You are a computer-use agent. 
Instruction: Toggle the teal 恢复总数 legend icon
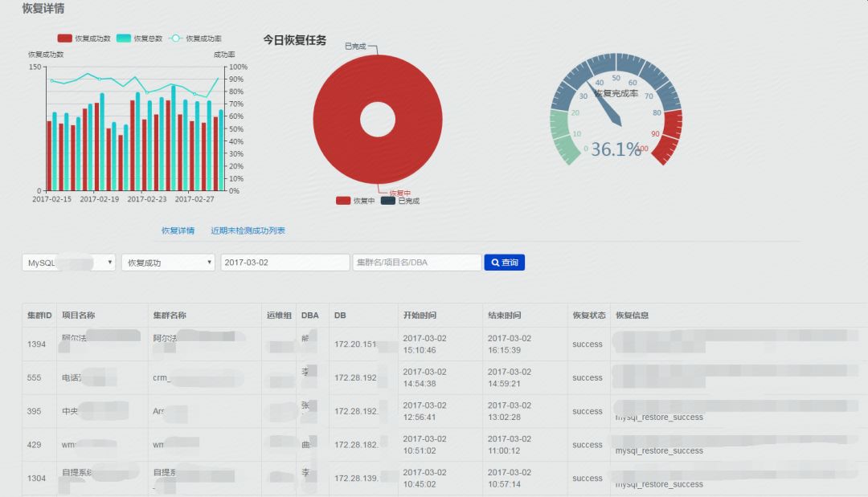pos(124,38)
